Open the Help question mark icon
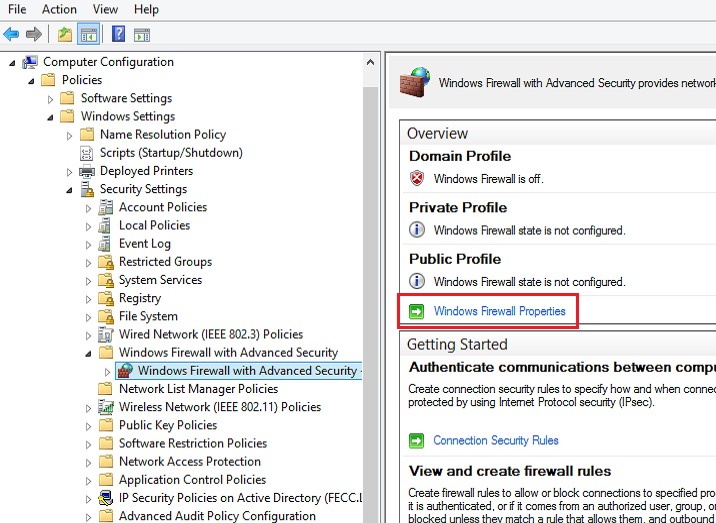716x523 pixels. (x=118, y=34)
